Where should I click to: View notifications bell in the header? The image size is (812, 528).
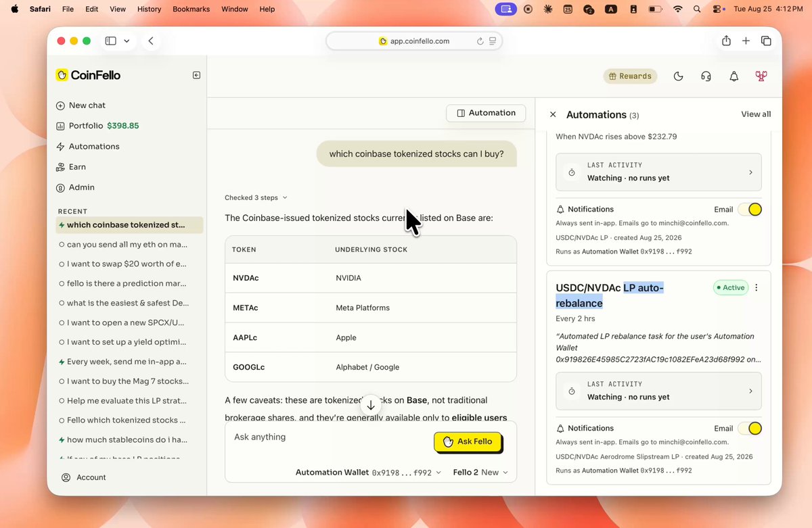click(734, 76)
